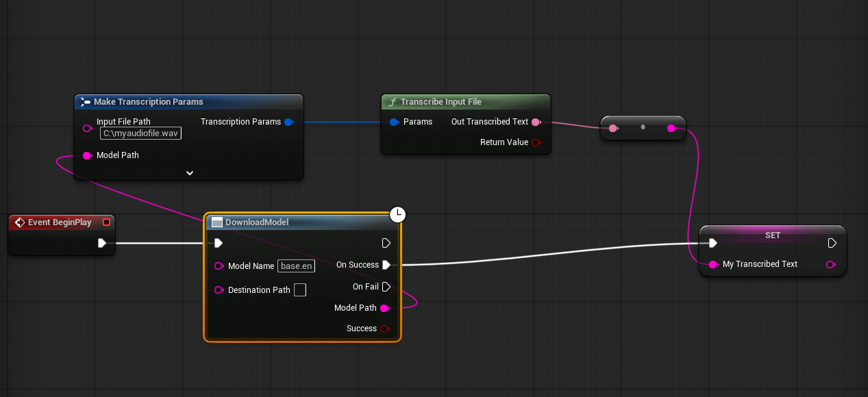Click the On Success execution pin
The width and height of the screenshot is (868, 397).
coord(386,265)
